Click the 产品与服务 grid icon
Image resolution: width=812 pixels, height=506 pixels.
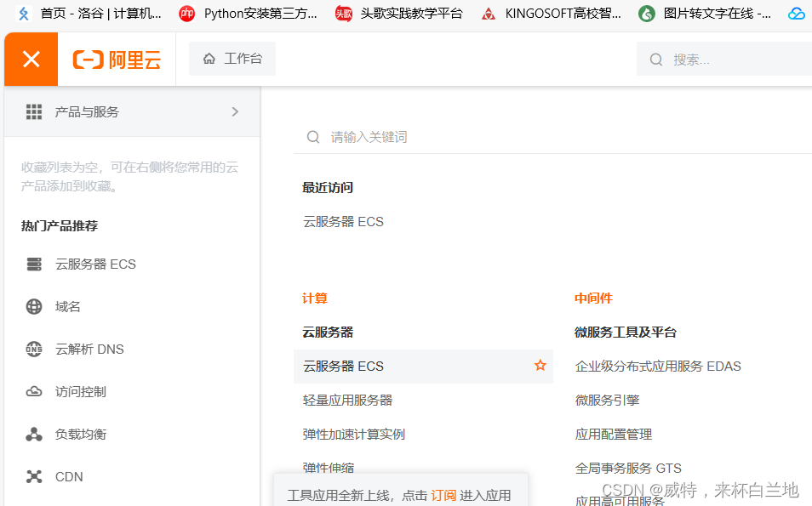pos(34,111)
